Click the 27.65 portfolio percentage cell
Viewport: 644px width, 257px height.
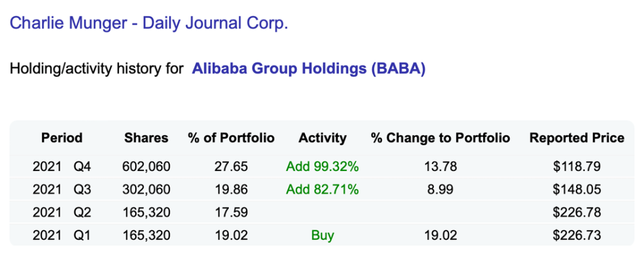click(231, 167)
